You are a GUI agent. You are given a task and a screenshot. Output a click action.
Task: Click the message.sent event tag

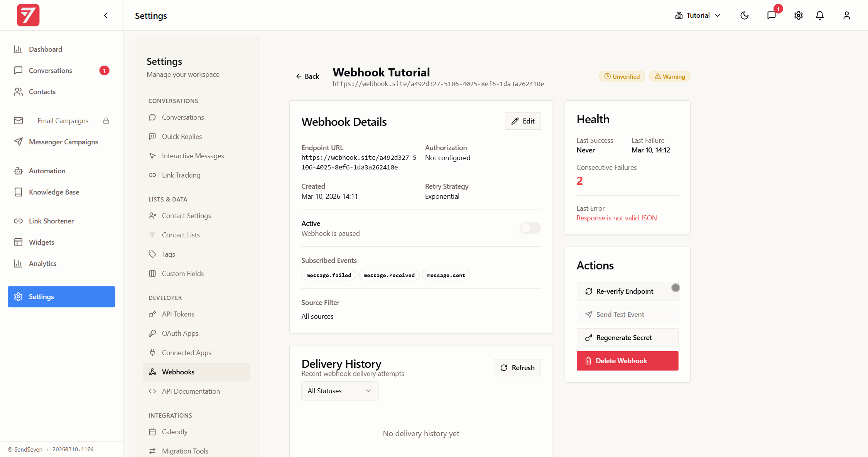pyautogui.click(x=446, y=275)
